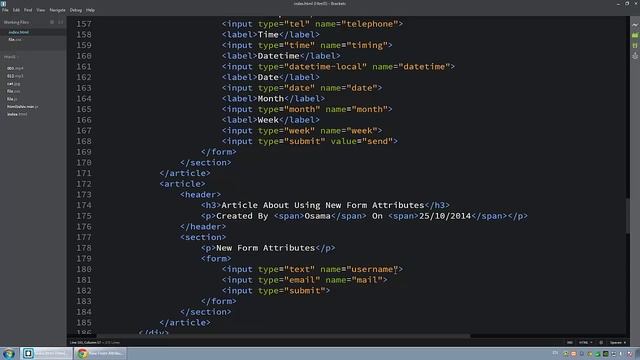Image resolution: width=640 pixels, height=360 pixels.
Task: Click line number 180 in gutter
Action: click(x=84, y=269)
